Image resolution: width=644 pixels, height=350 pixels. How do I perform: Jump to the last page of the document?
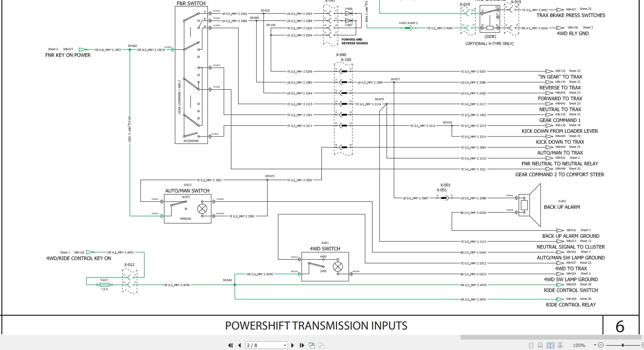tap(302, 345)
